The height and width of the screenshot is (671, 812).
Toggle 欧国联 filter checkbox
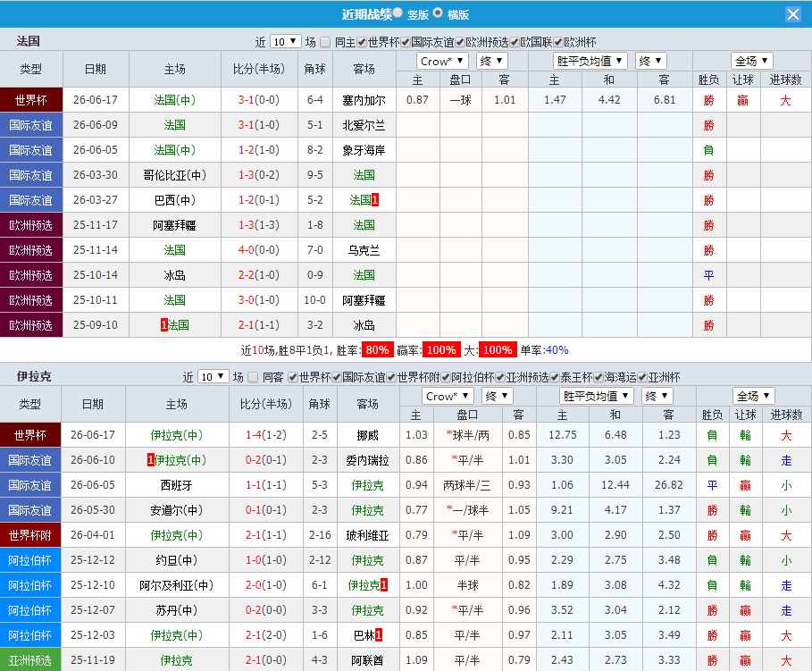click(x=515, y=42)
